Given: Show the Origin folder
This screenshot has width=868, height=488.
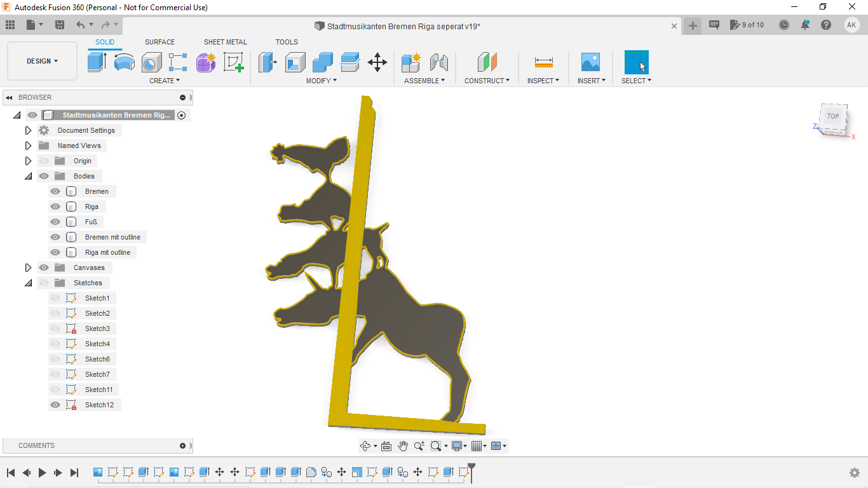Looking at the screenshot, I should click(x=44, y=161).
